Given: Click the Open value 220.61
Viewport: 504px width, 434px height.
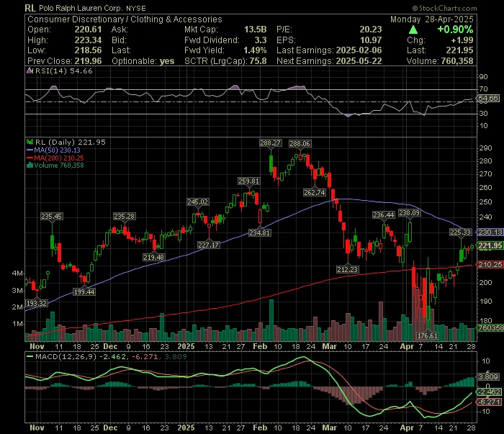Looking at the screenshot, I should (x=88, y=30).
